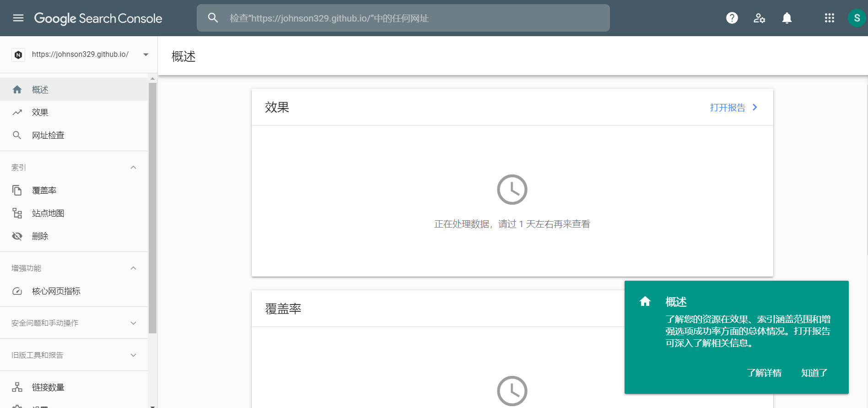Viewport: 868px width, 408px height.
Task: Click the 正在处理数据 message text
Action: [x=512, y=224]
